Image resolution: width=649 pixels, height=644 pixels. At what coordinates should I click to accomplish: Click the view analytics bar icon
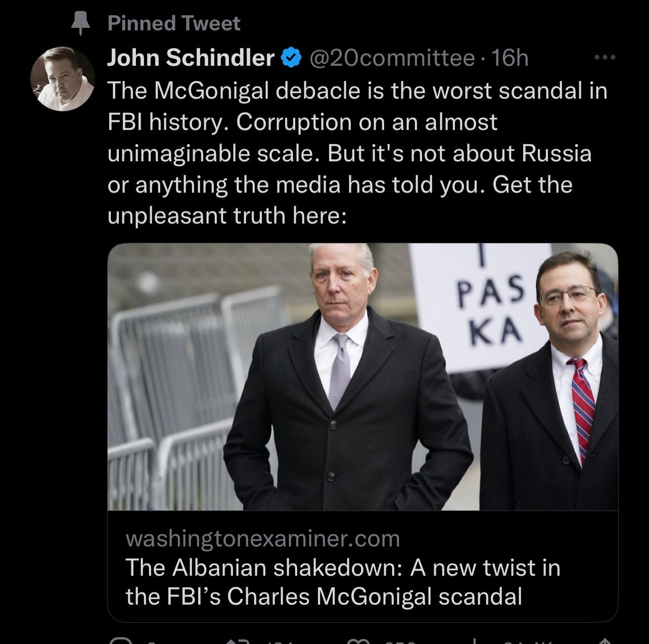pyautogui.click(x=477, y=641)
